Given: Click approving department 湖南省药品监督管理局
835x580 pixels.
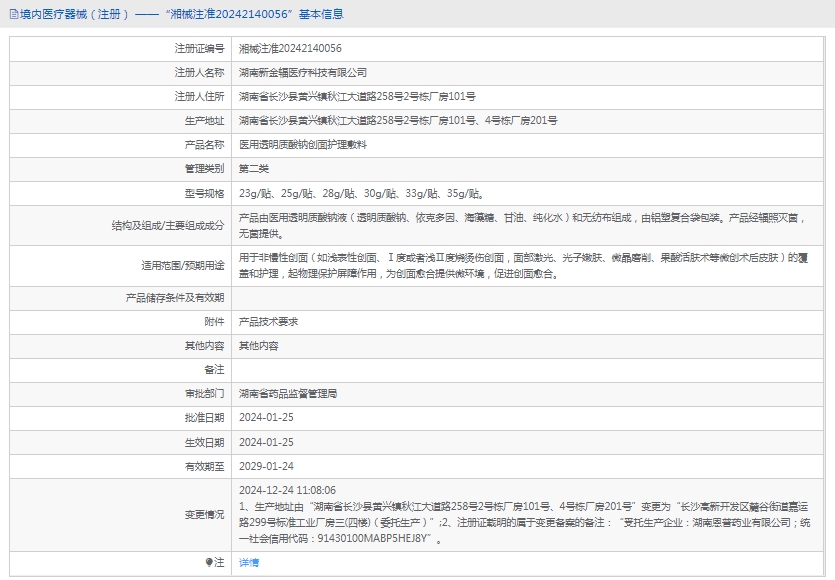Looking at the screenshot, I should tap(288, 394).
